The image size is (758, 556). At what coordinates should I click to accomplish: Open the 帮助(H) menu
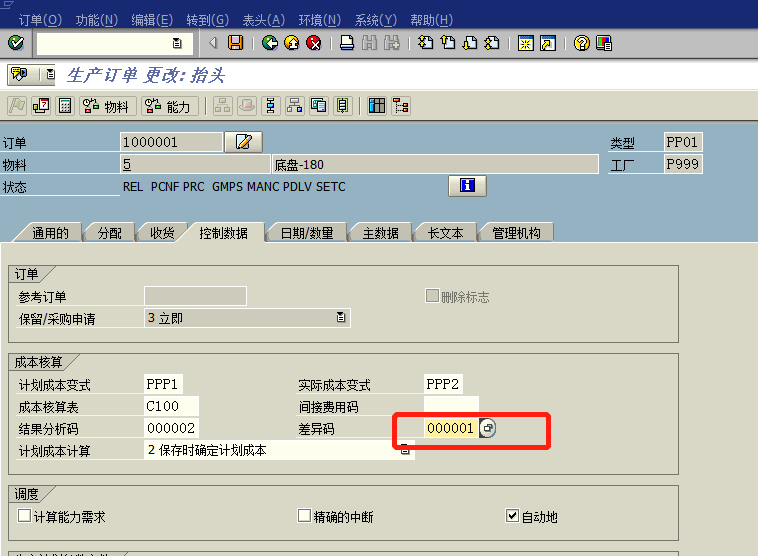point(431,20)
